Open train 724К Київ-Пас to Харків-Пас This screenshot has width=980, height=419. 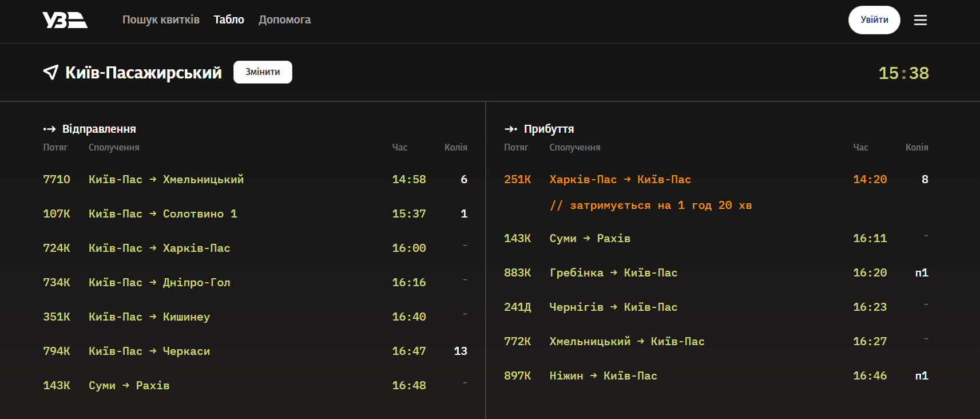pos(255,248)
